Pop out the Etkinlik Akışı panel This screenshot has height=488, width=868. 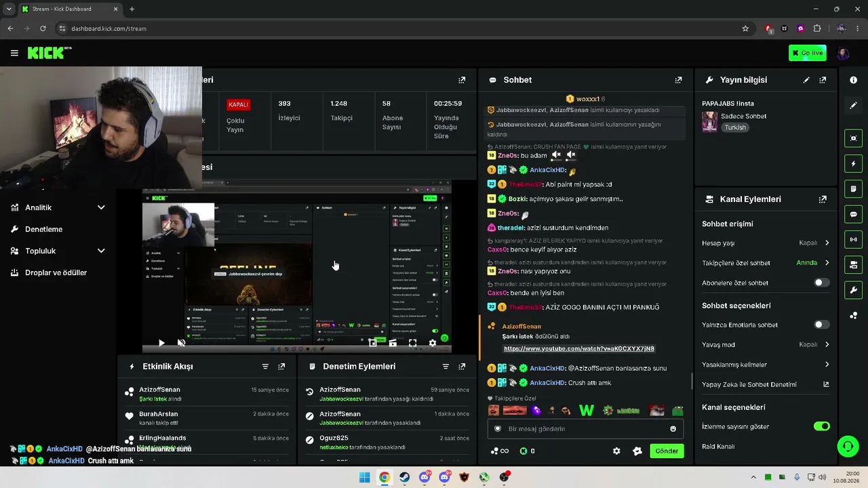tap(281, 367)
